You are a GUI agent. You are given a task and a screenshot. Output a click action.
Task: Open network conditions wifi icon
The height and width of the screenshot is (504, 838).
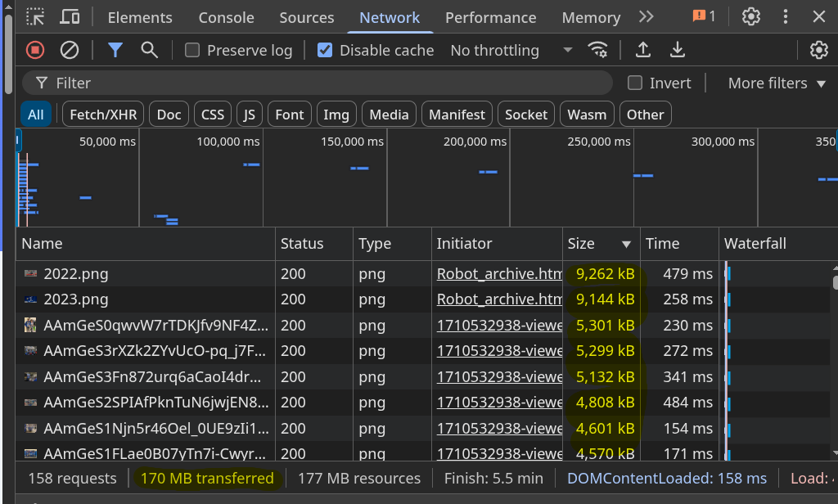(597, 50)
